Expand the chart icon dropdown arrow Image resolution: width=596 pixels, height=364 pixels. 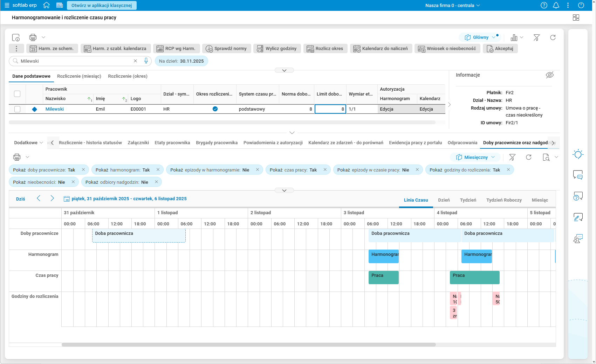(x=522, y=37)
